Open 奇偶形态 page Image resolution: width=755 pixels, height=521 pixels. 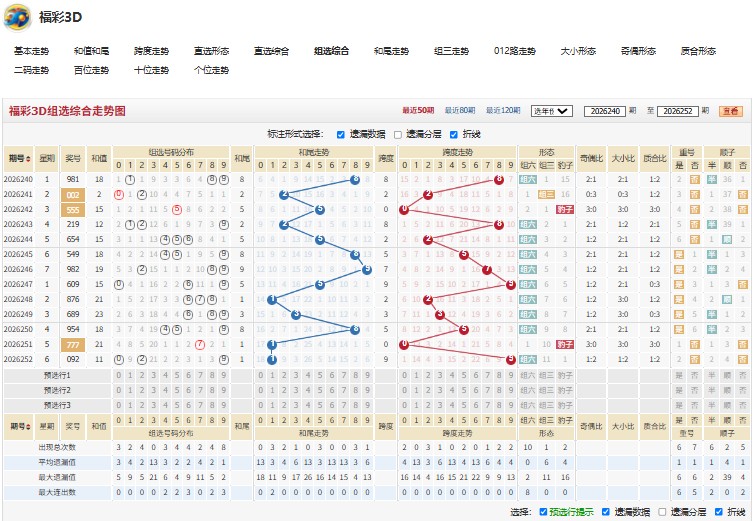click(638, 51)
